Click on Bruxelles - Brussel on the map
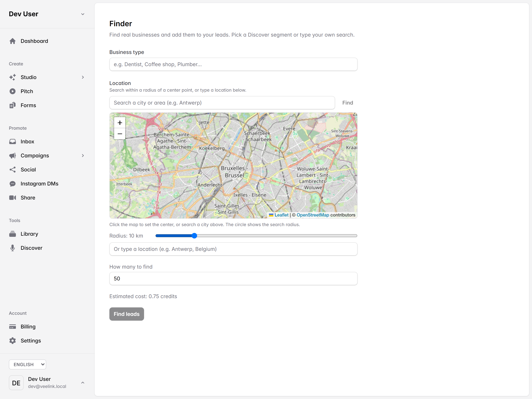This screenshot has width=532, height=399. [234, 172]
